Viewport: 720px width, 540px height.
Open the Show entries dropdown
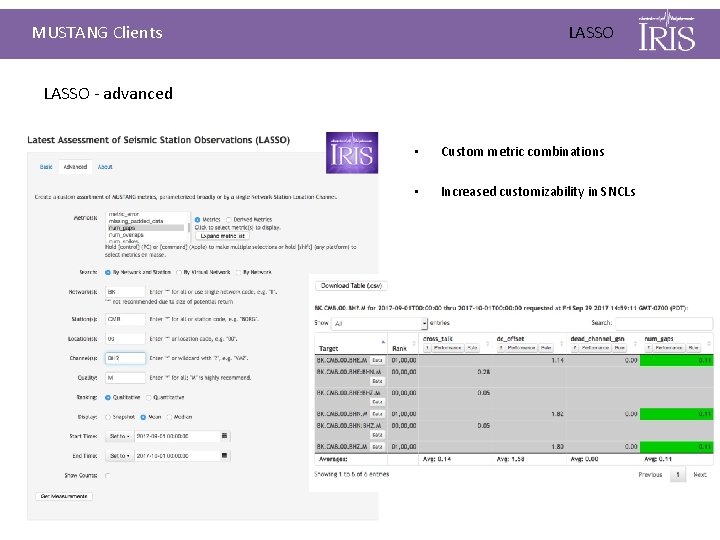[x=380, y=323]
